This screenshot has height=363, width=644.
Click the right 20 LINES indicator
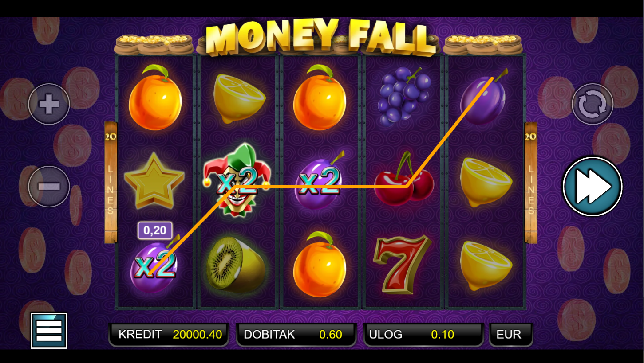coord(530,182)
